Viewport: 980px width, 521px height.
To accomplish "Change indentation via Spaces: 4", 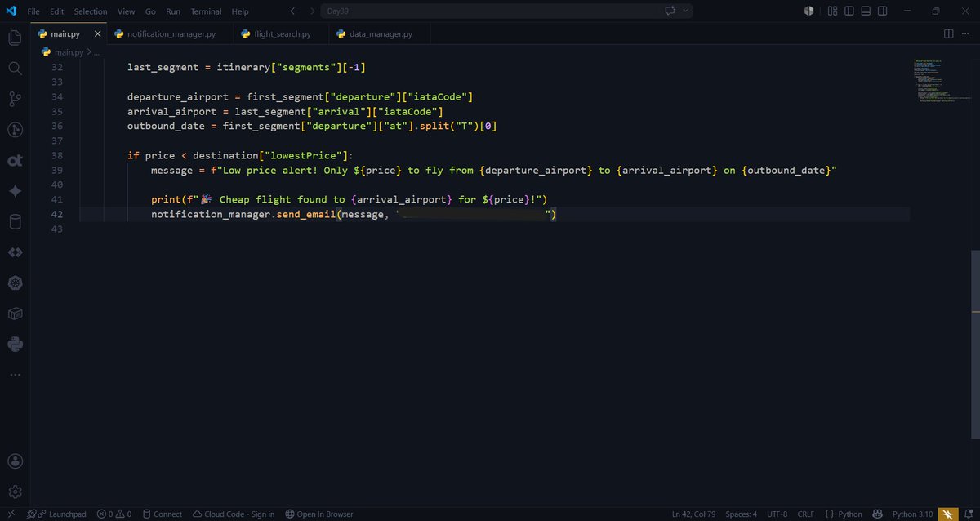I will click(x=742, y=514).
